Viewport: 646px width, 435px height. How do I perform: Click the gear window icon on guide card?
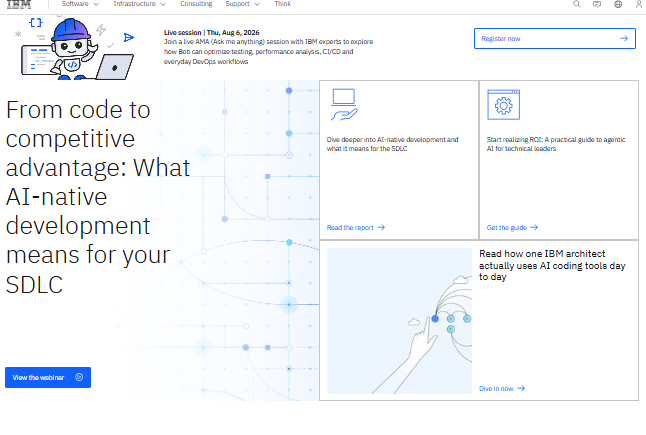point(503,105)
